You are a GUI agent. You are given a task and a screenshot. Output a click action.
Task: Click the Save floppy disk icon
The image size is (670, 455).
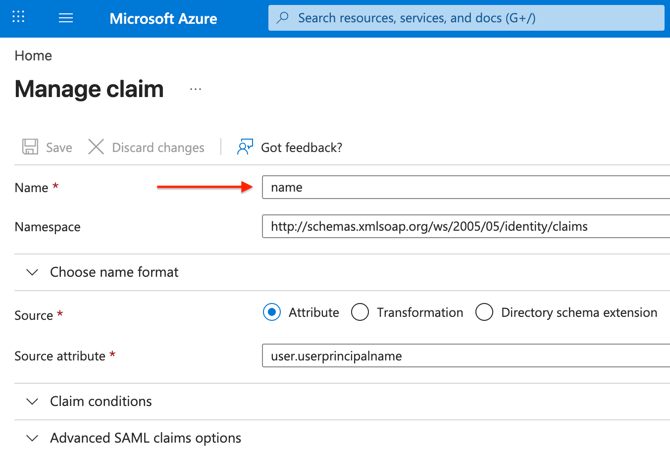coord(30,147)
